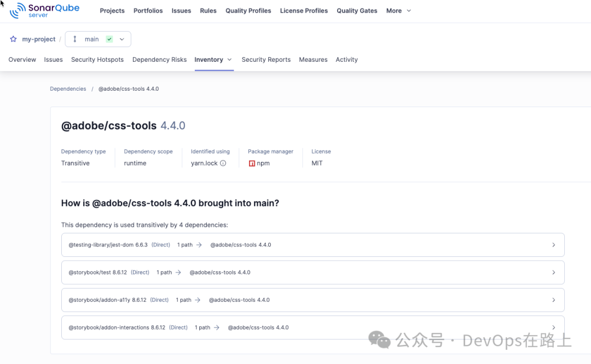Select the Quality Profiles navigation item

[x=248, y=10]
